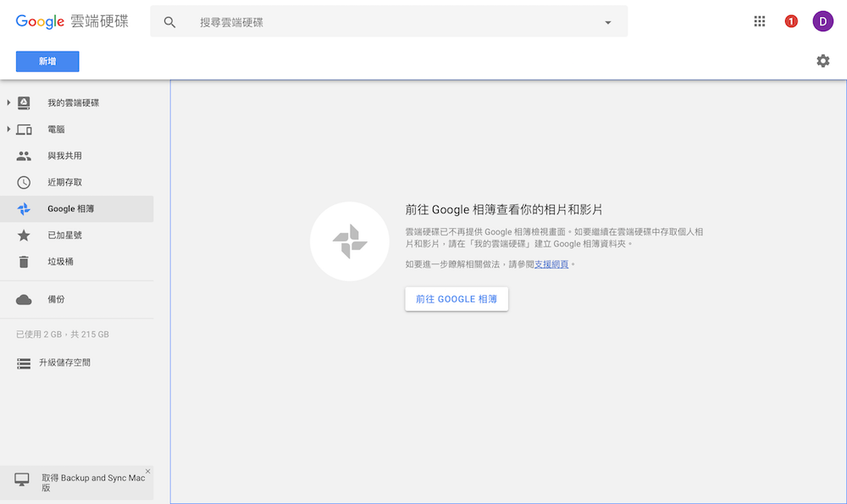The image size is (847, 504).
Task: Open notifications via the red badge
Action: [x=791, y=20]
